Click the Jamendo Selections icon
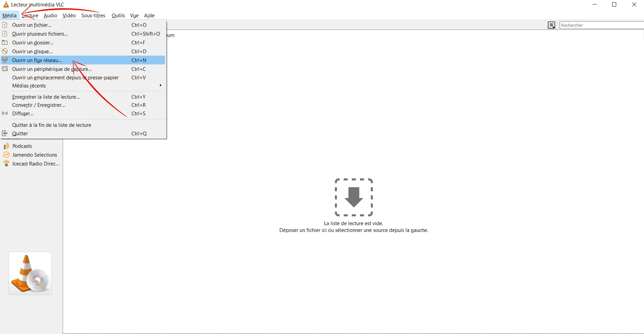The width and height of the screenshot is (644, 334). click(6, 155)
